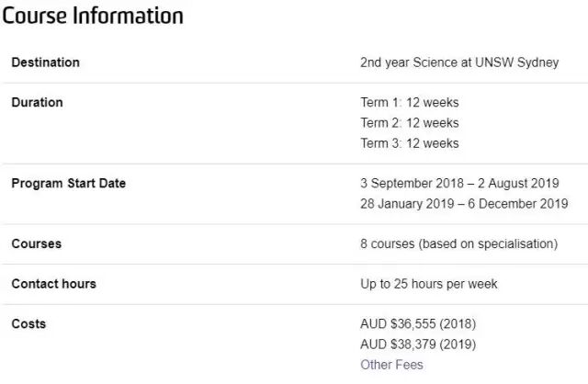Screen dimensions: 588x384
Task: Select the 28 January 2019 start date
Action: (x=406, y=204)
